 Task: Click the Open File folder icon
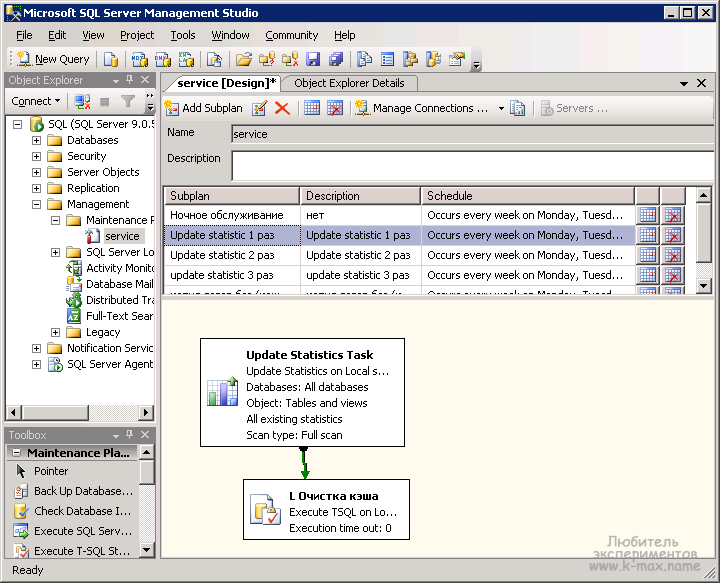(x=244, y=59)
